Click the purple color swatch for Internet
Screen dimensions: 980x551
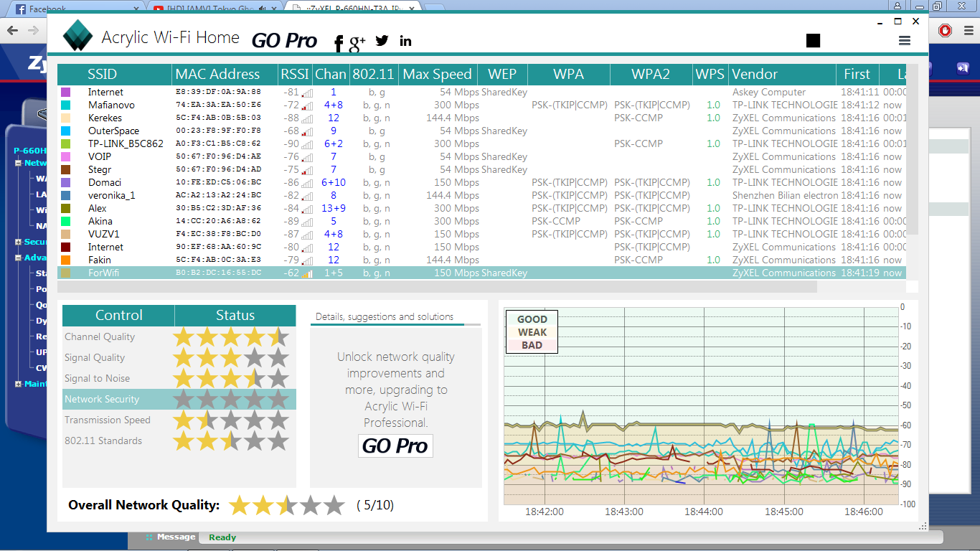click(66, 93)
